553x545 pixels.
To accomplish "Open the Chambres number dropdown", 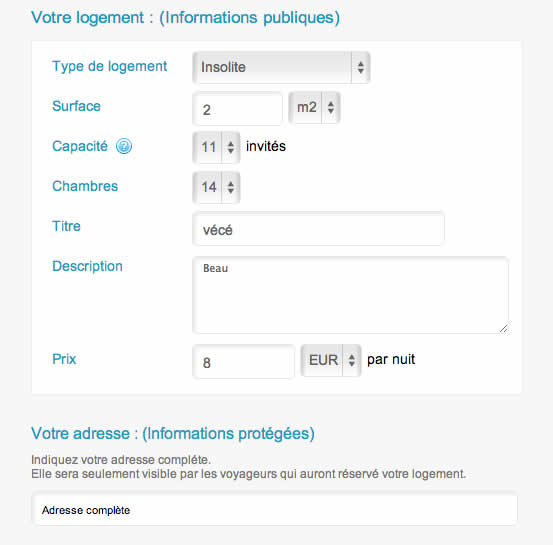I will pos(216,187).
